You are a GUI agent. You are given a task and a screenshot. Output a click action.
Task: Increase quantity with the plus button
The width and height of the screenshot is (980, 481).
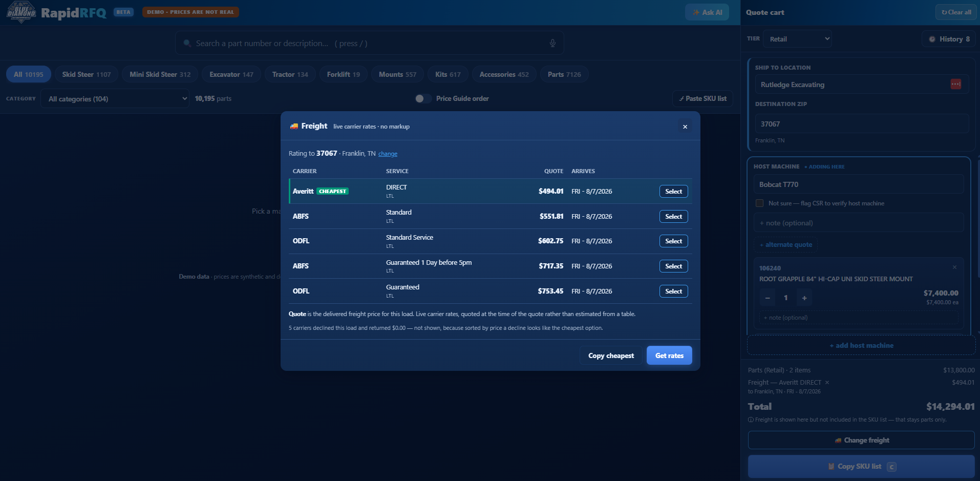point(804,298)
